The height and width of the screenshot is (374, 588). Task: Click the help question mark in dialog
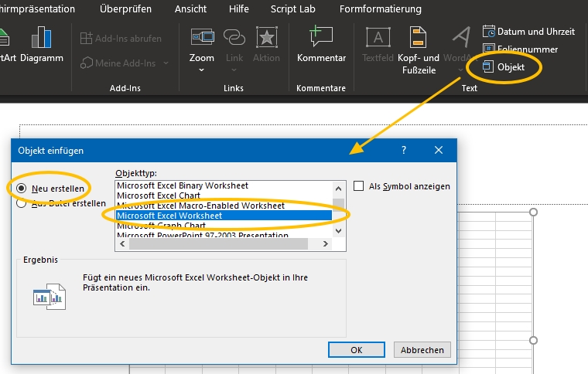tap(404, 150)
